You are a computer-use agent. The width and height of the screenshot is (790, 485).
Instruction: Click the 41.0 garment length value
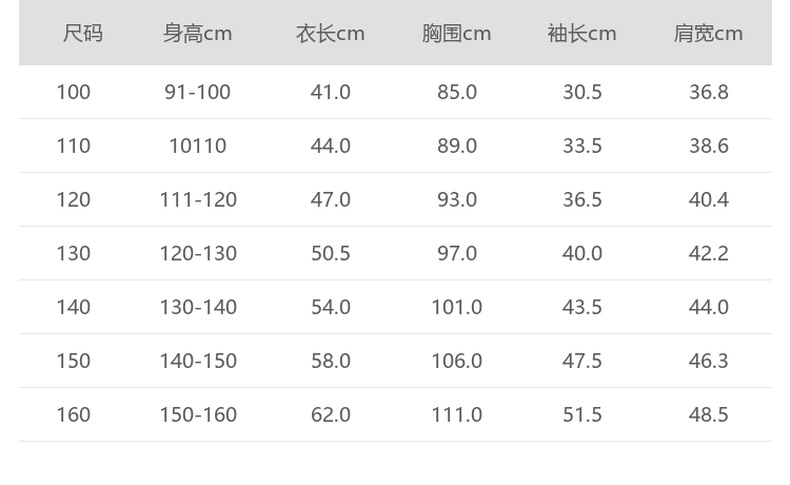[x=330, y=92]
